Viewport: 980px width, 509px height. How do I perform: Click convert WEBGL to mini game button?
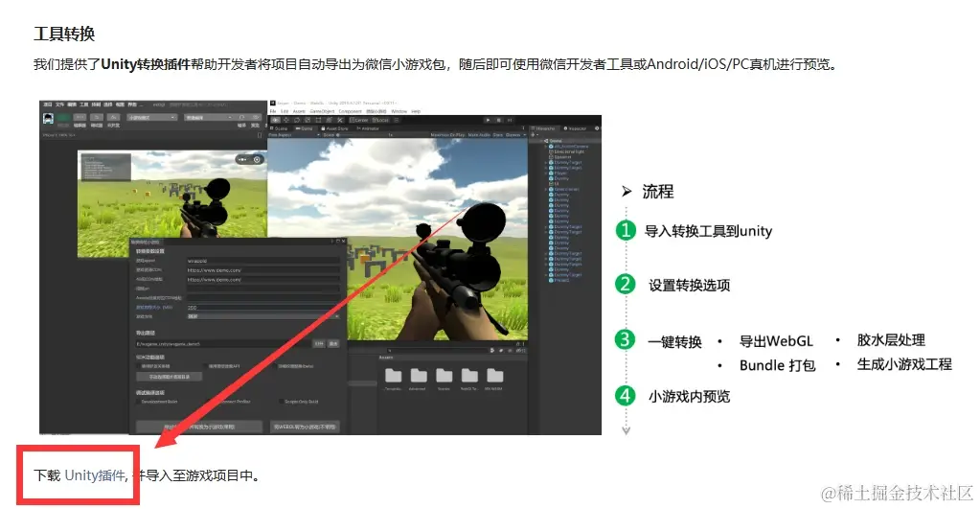pos(305,427)
